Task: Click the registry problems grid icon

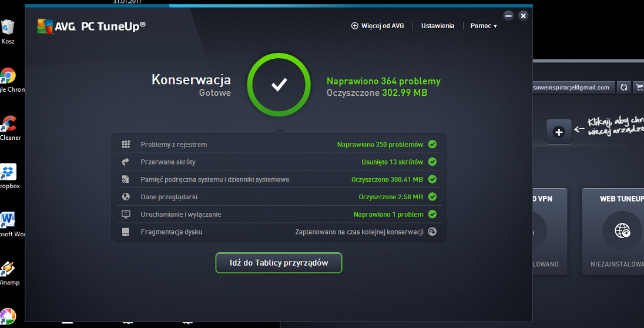Action: point(126,144)
